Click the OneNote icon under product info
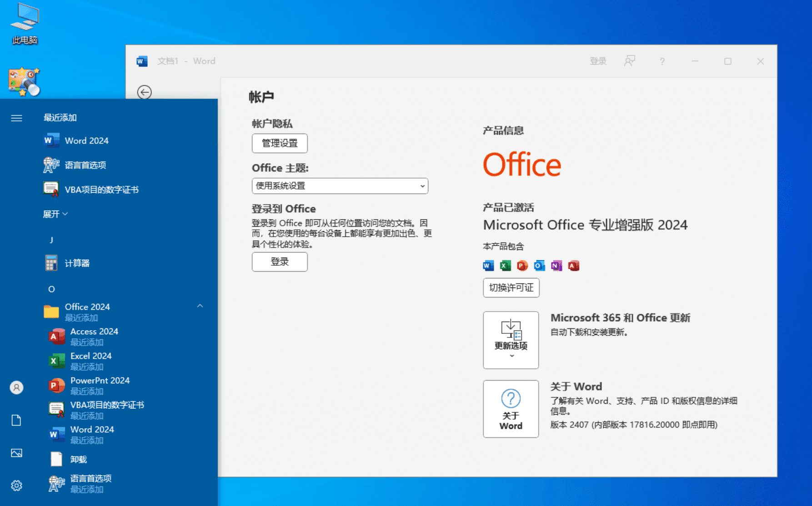 556,266
